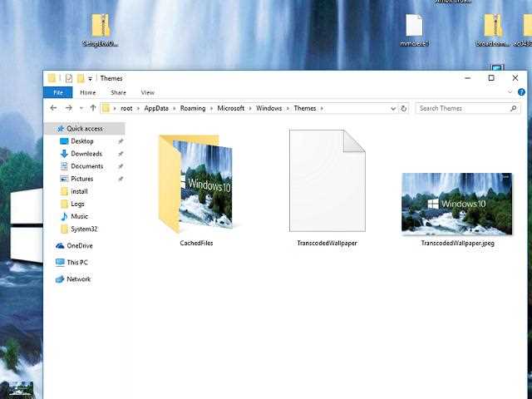Open Customize Quick Access Toolbar dropdown
532x399 pixels.
tap(91, 79)
